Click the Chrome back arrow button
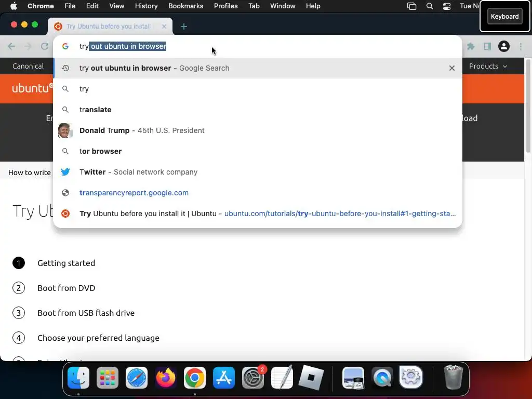 [11, 46]
